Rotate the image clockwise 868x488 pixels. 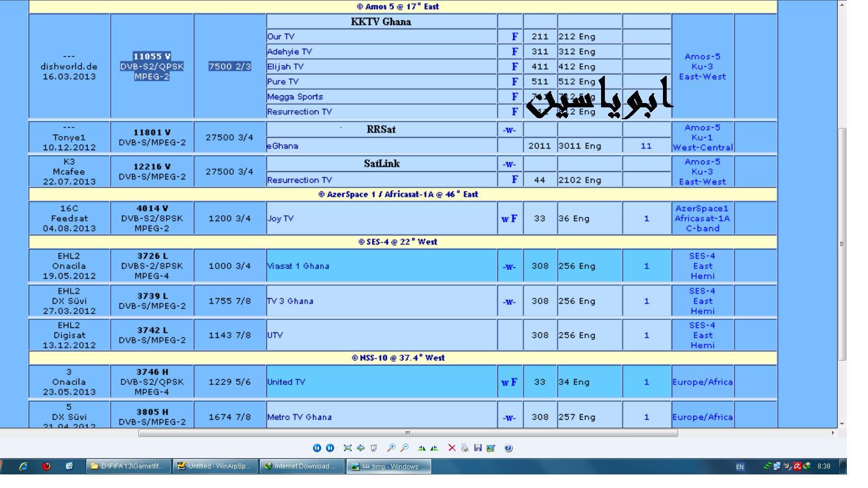(422, 448)
